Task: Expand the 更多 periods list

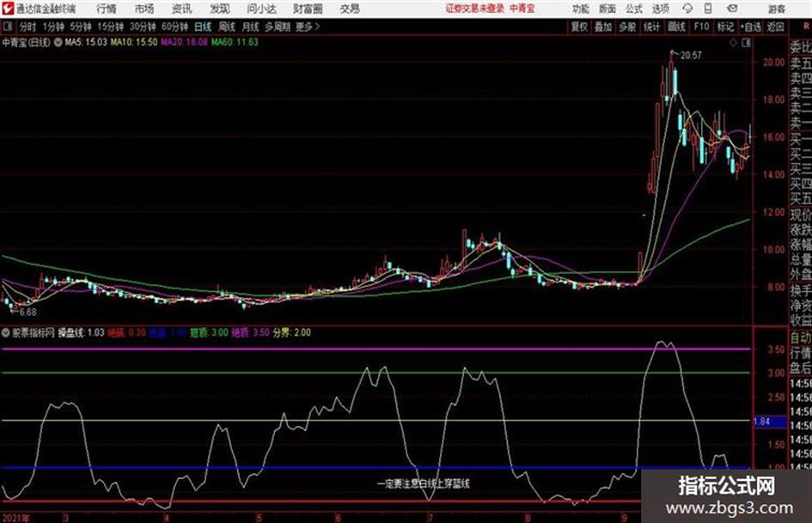Action: click(308, 27)
